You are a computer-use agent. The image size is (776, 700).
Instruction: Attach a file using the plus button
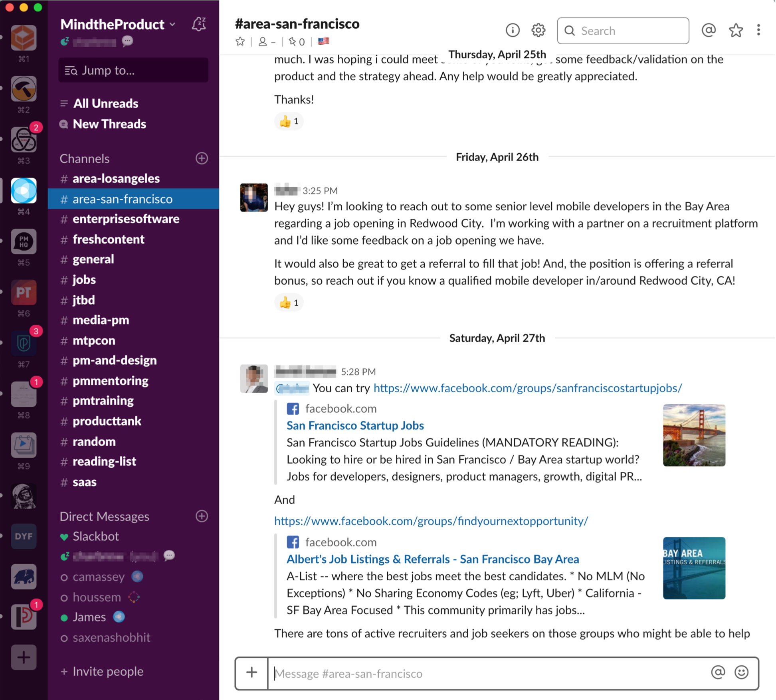251,673
